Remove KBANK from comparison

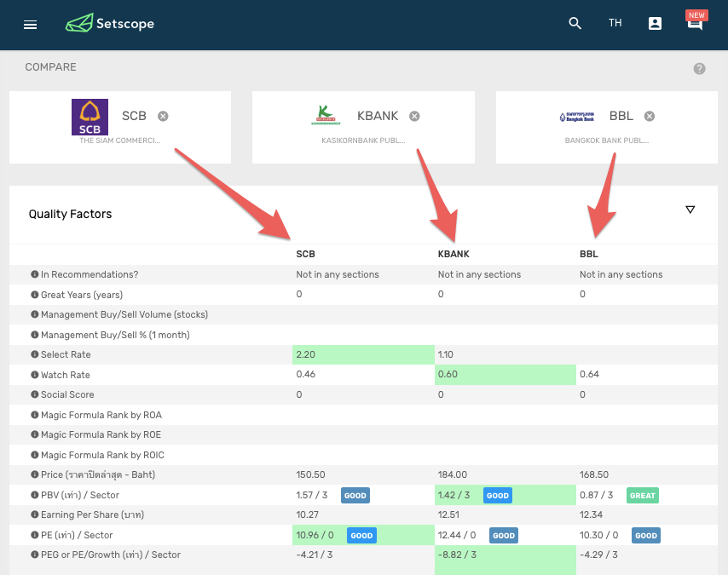pos(414,116)
